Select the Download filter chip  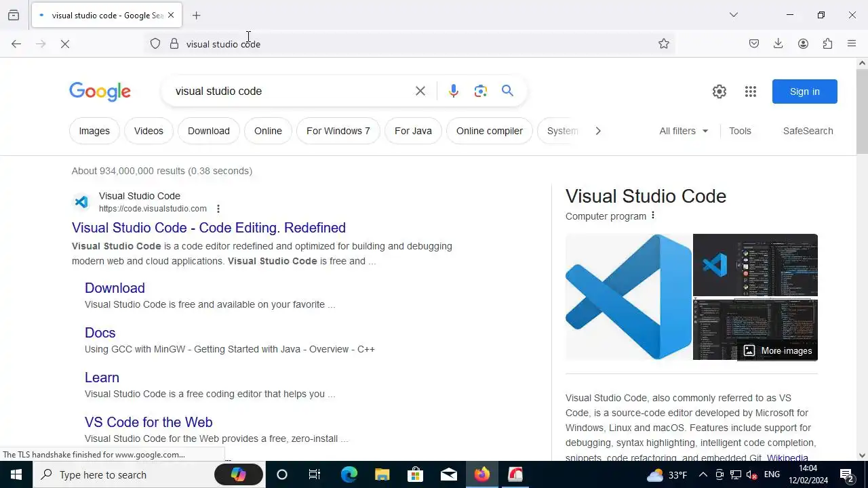pyautogui.click(x=209, y=131)
